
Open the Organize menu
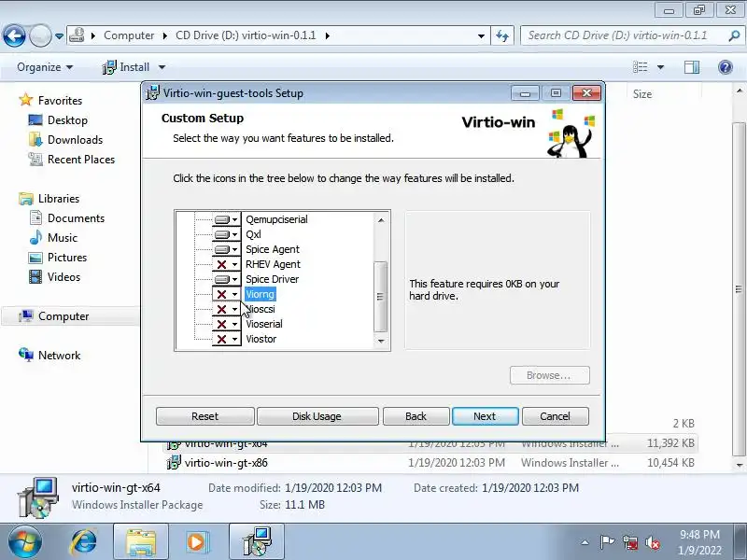[45, 67]
